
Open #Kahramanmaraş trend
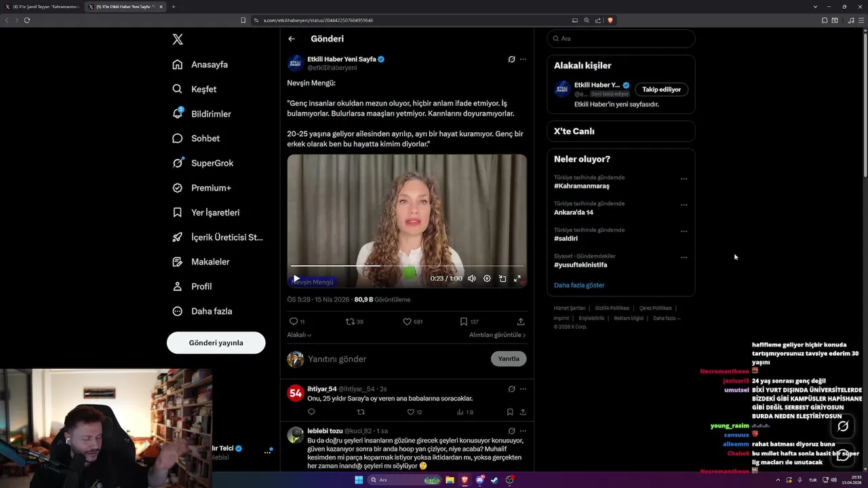pyautogui.click(x=582, y=186)
